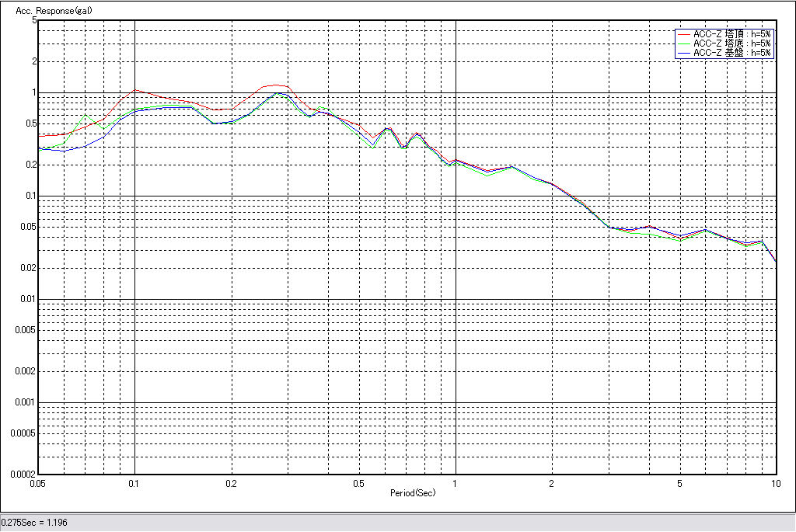Select the ACC-Z 基盤 h=5% legend label
This screenshot has width=796, height=532.
point(731,53)
